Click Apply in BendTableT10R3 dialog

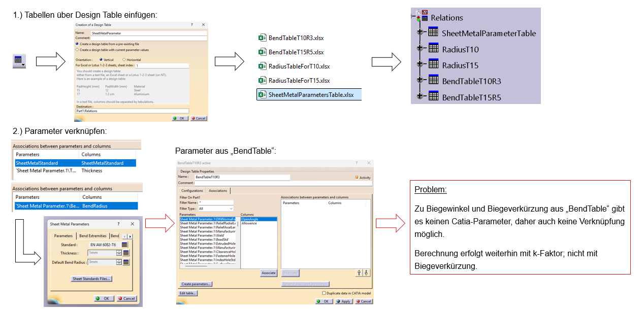(x=344, y=301)
